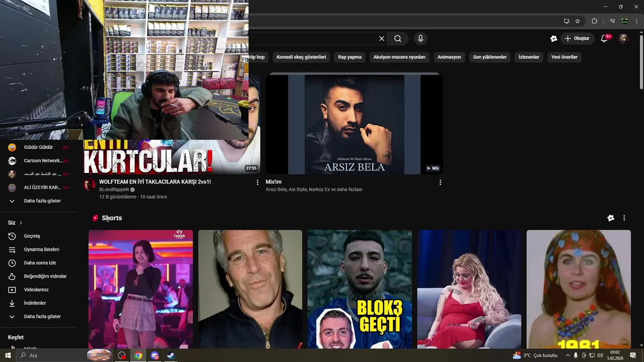Click the Mix'im title
This screenshot has width=644, height=362.
pyautogui.click(x=274, y=182)
